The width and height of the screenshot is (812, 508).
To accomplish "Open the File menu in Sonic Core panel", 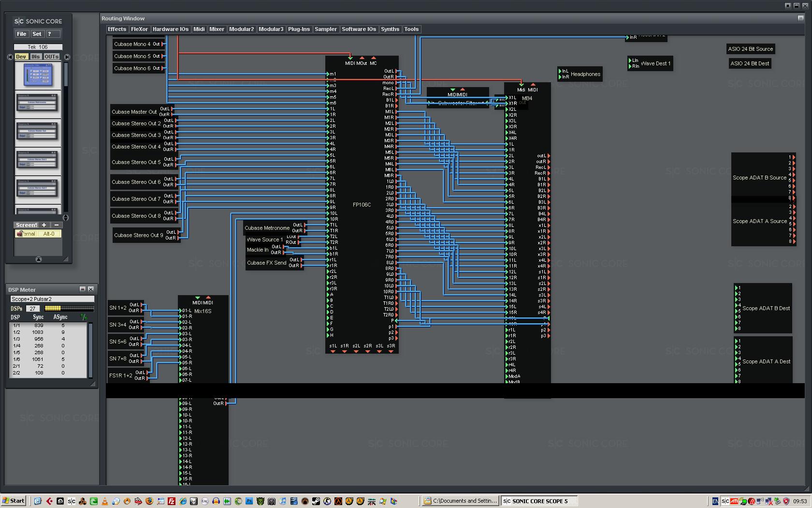I will (x=22, y=34).
